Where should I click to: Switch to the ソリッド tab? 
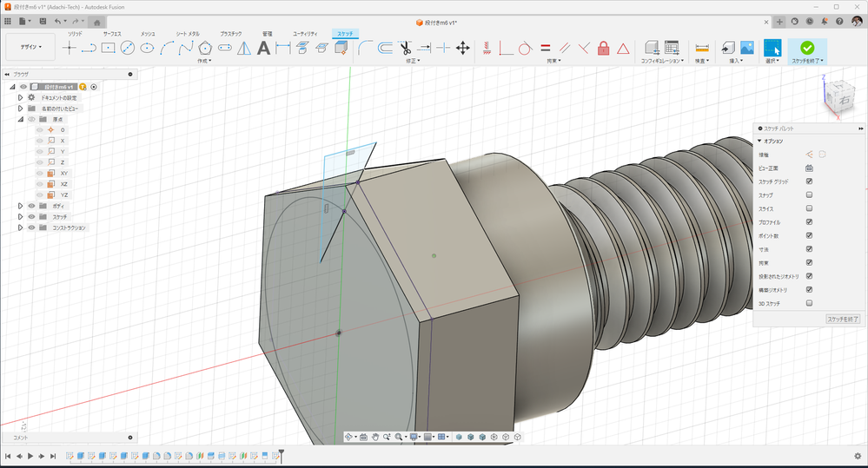pyautogui.click(x=75, y=34)
